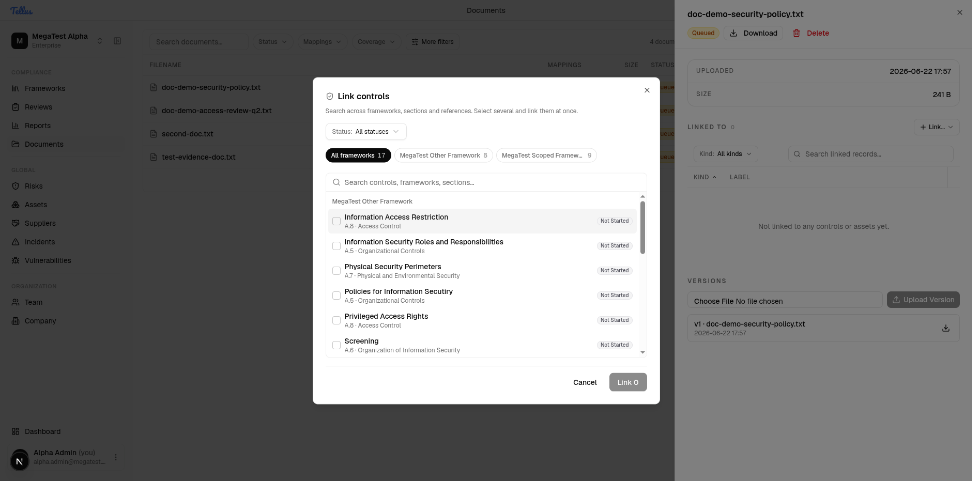Open Frameworks from the sidebar
This screenshot has width=980, height=481.
coord(45,88)
